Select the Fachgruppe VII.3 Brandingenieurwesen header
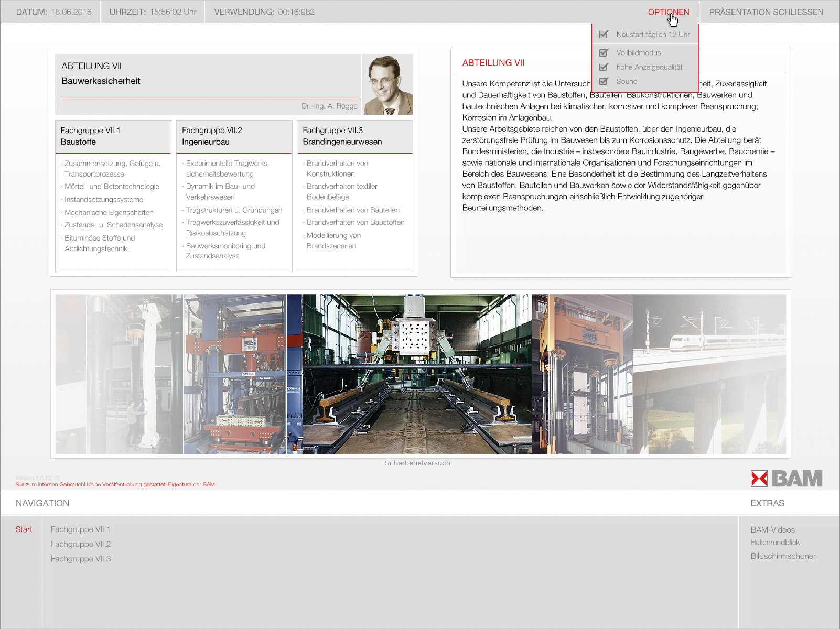This screenshot has width=840, height=629. (354, 136)
